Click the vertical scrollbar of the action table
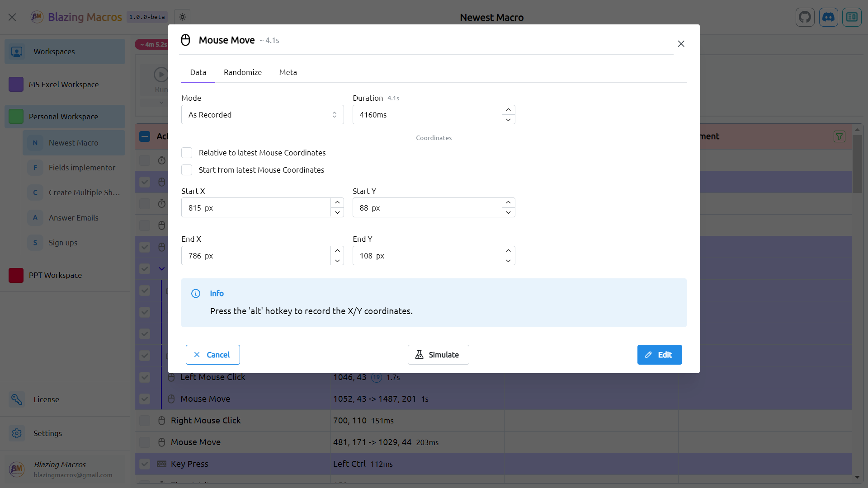Viewport: 868px width, 488px height. point(857,164)
